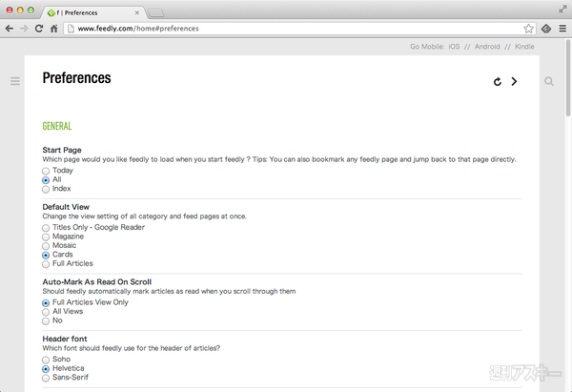Click the GENERAL section heading
The image size is (572, 392).
tap(57, 126)
